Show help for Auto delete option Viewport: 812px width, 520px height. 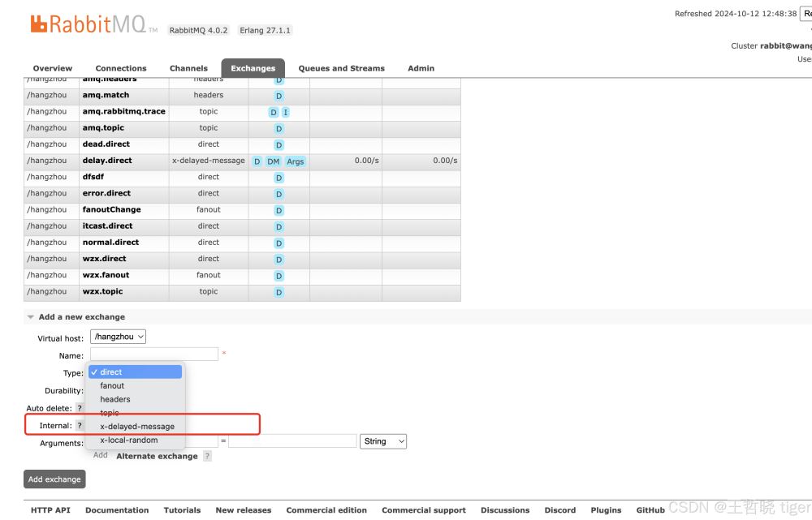(x=80, y=408)
